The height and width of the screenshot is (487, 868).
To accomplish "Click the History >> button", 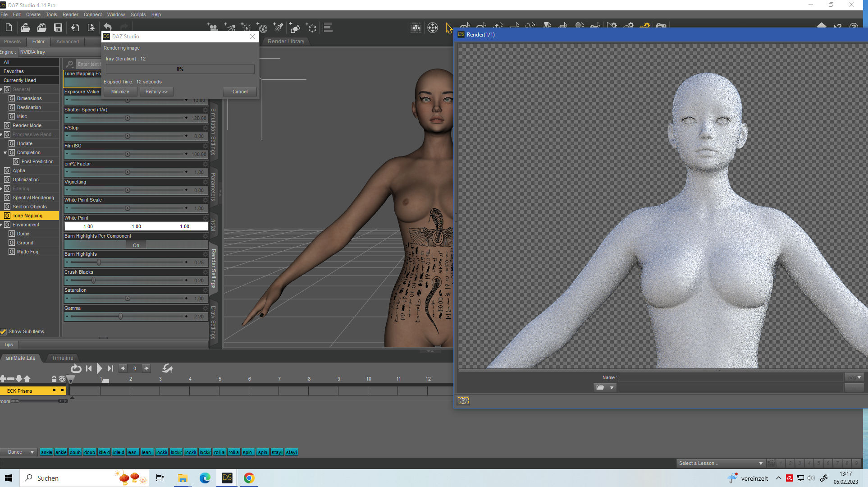I will pos(156,92).
